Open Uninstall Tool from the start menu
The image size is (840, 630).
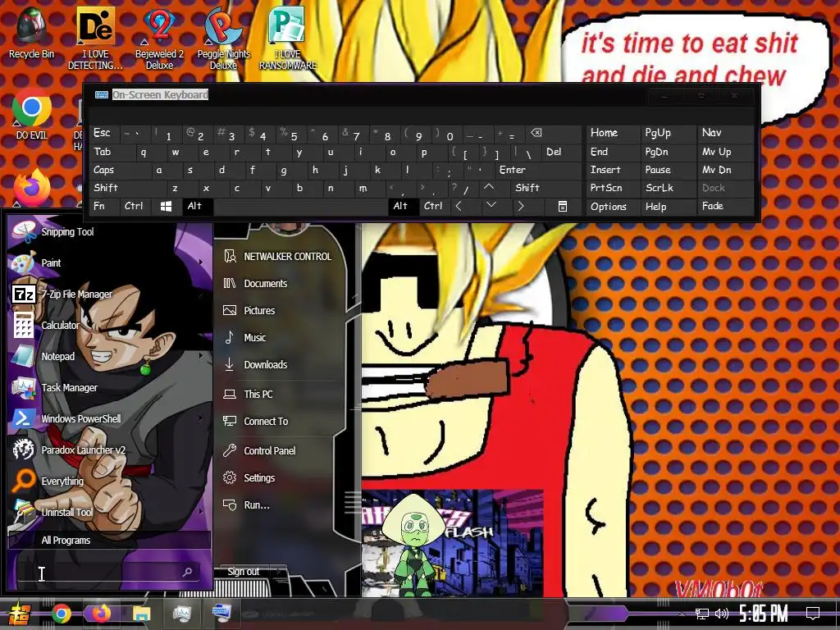(x=67, y=512)
